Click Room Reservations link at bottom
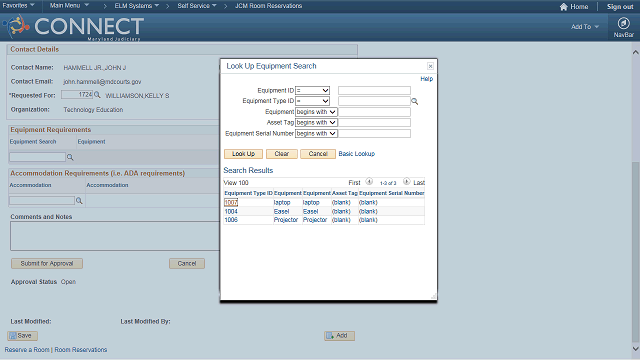Viewport: 640px width, 360px height. (x=81, y=350)
